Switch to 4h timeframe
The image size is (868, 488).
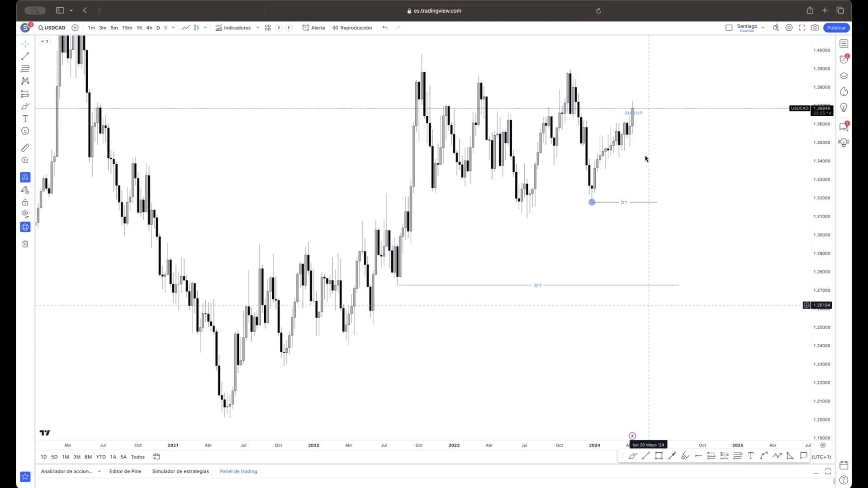point(149,28)
